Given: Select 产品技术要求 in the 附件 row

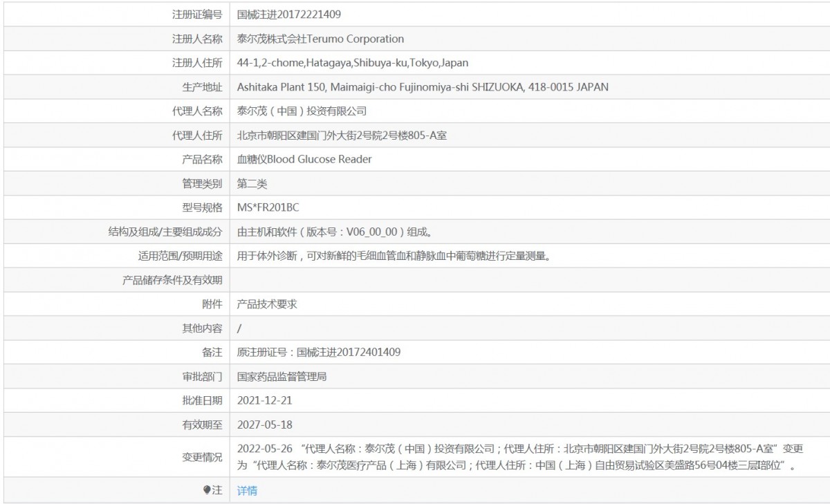Looking at the screenshot, I should (267, 304).
